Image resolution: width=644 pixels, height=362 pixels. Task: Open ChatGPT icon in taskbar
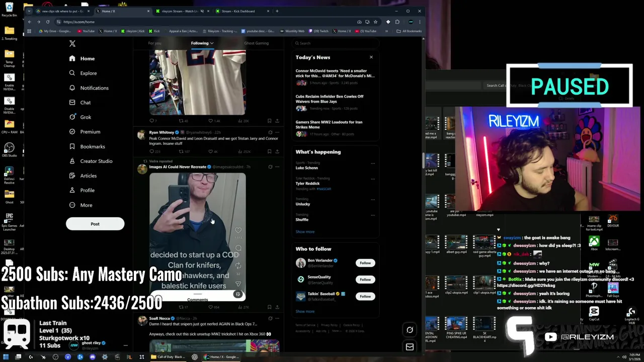pos(195,357)
